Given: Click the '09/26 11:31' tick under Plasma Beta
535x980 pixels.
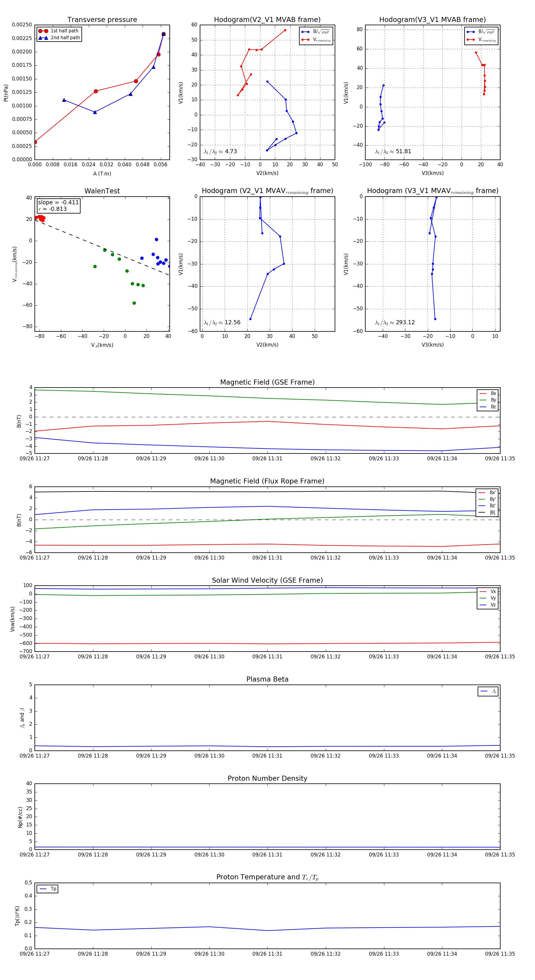Looking at the screenshot, I should click(x=267, y=756).
